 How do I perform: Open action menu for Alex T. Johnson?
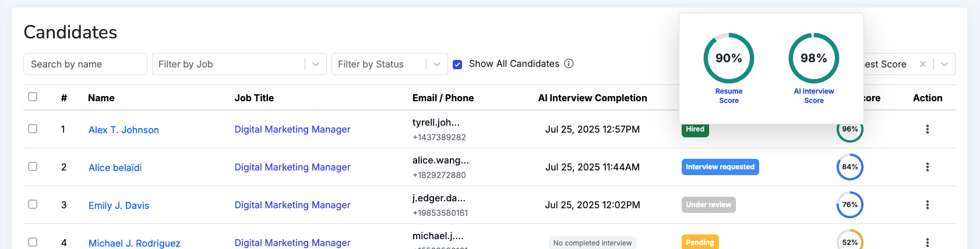927,129
